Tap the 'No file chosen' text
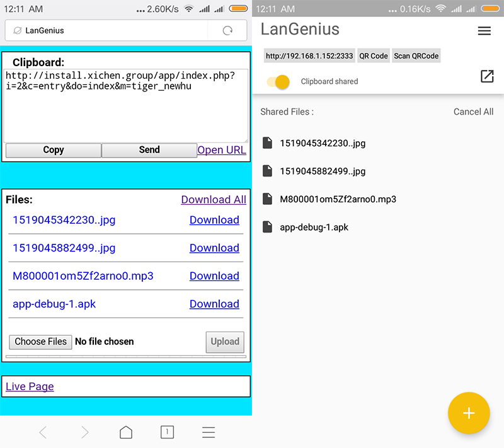This screenshot has width=504, height=448. (104, 342)
